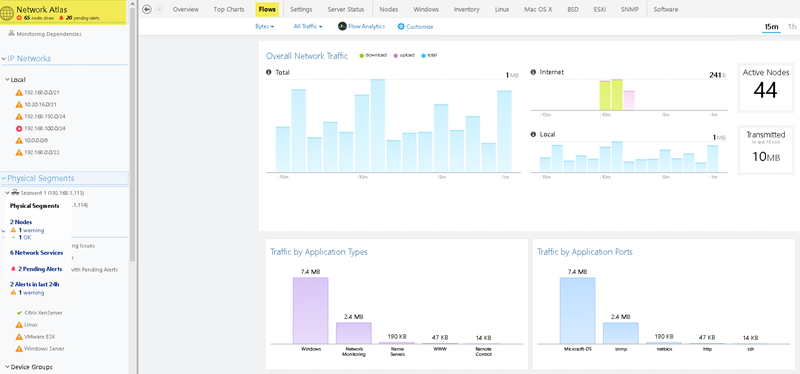Open the Inventory tab
This screenshot has width=800, height=374.
pyautogui.click(x=466, y=9)
